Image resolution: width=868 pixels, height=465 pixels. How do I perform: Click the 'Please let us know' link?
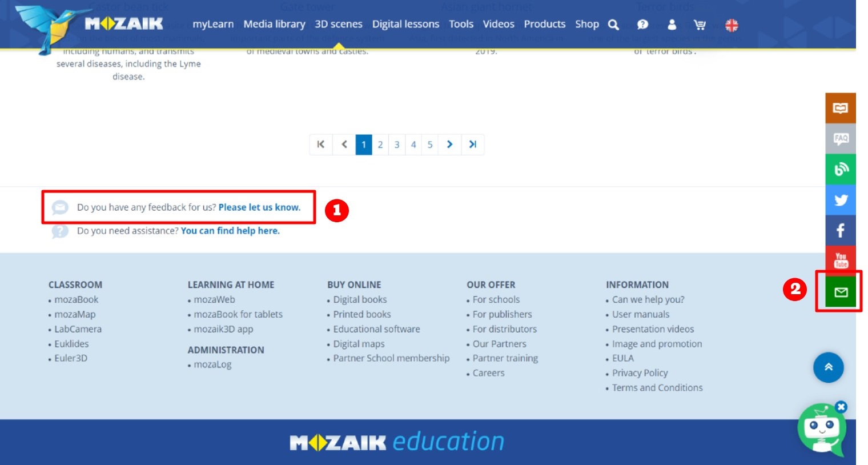pos(259,207)
